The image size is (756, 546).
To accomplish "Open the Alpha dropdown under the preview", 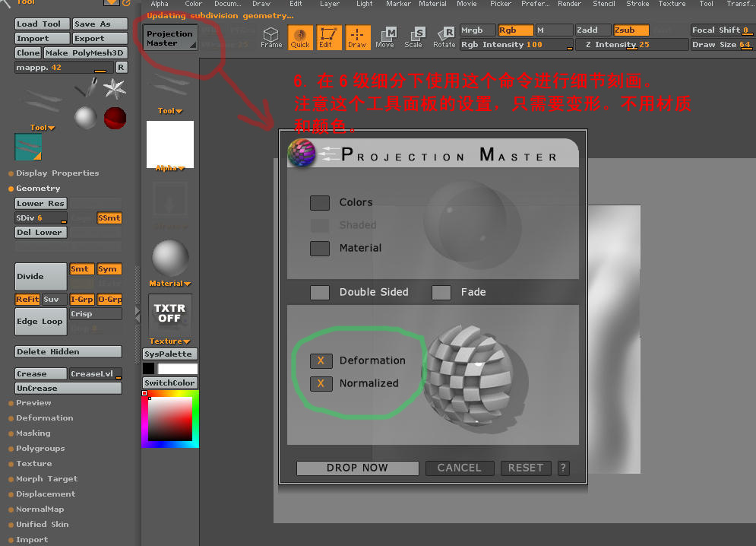I will click(169, 168).
